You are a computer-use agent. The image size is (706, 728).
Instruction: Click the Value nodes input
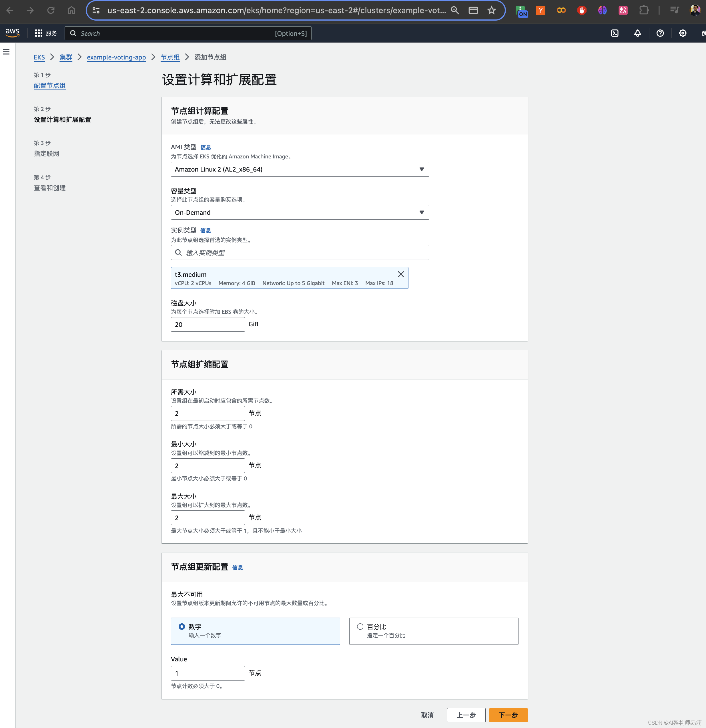[x=208, y=673]
